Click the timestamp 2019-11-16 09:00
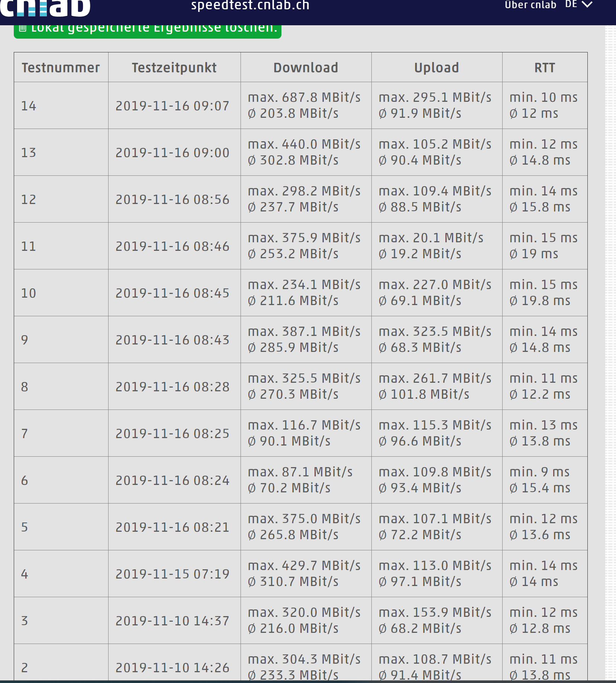Image resolution: width=616 pixels, height=683 pixels. coord(172,153)
